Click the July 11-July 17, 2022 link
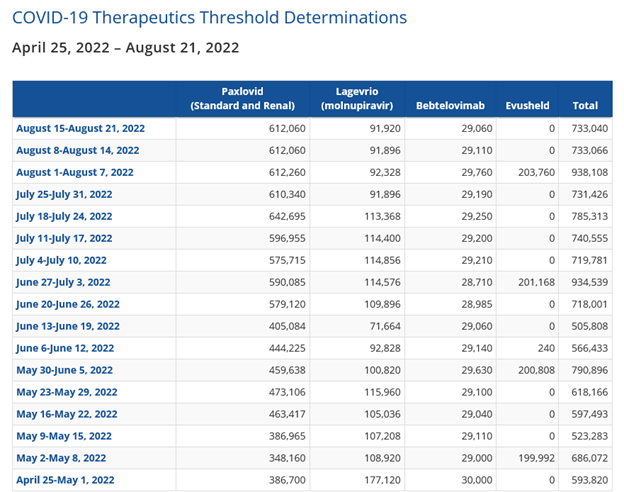624x492 pixels. point(64,238)
